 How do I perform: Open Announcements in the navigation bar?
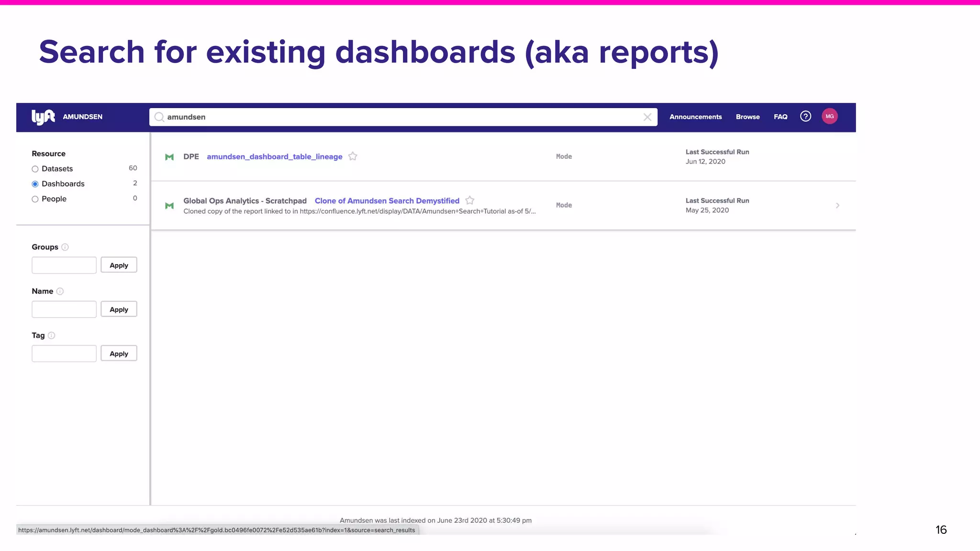(695, 117)
